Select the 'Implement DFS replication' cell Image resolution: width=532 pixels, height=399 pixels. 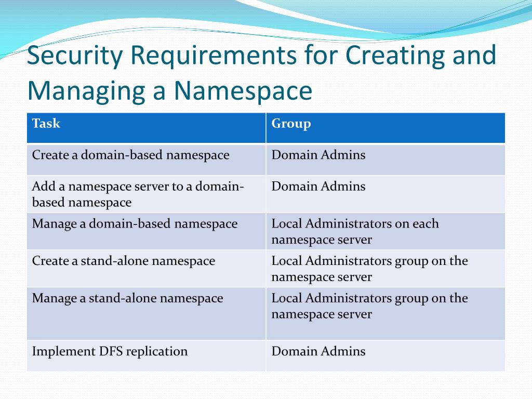pyautogui.click(x=146, y=356)
